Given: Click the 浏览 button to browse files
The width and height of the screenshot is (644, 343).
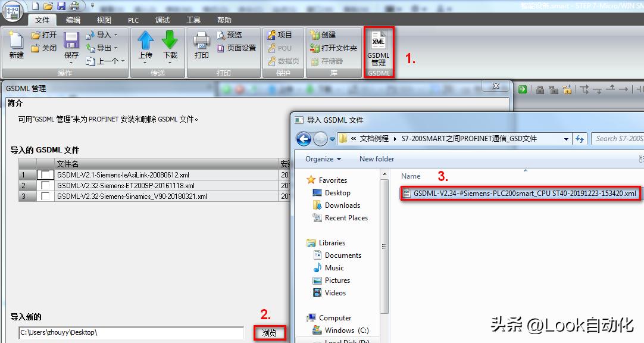Looking at the screenshot, I should click(x=270, y=333).
